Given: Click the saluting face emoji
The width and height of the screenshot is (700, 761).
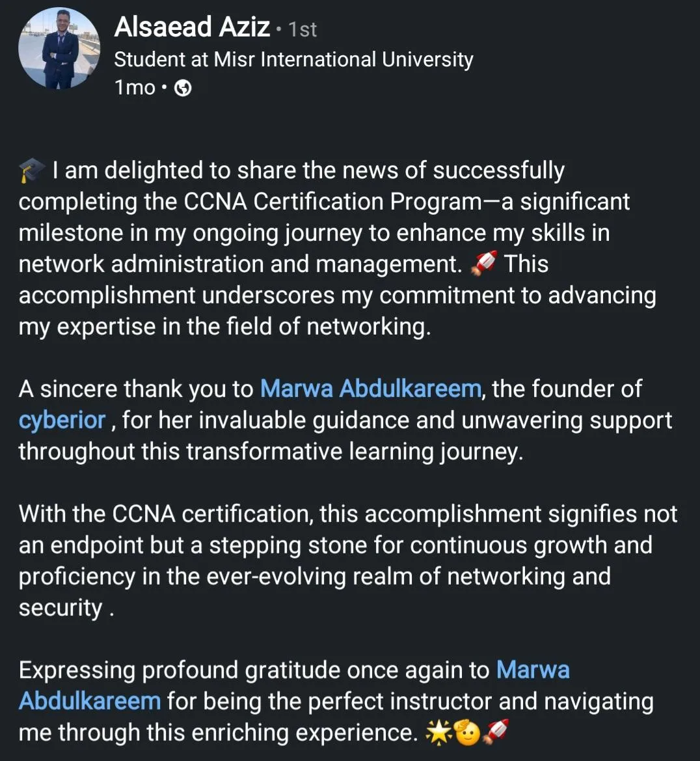Looking at the screenshot, I should tap(466, 734).
